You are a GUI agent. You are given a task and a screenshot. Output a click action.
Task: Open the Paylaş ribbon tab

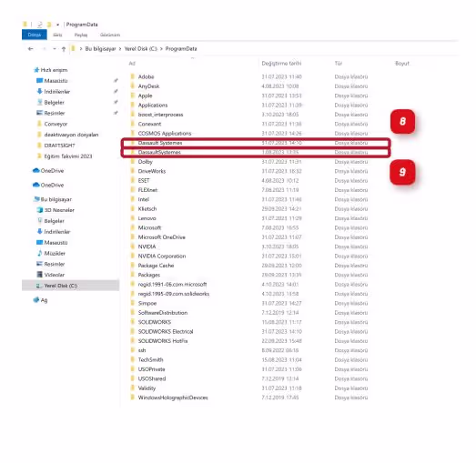(x=81, y=35)
